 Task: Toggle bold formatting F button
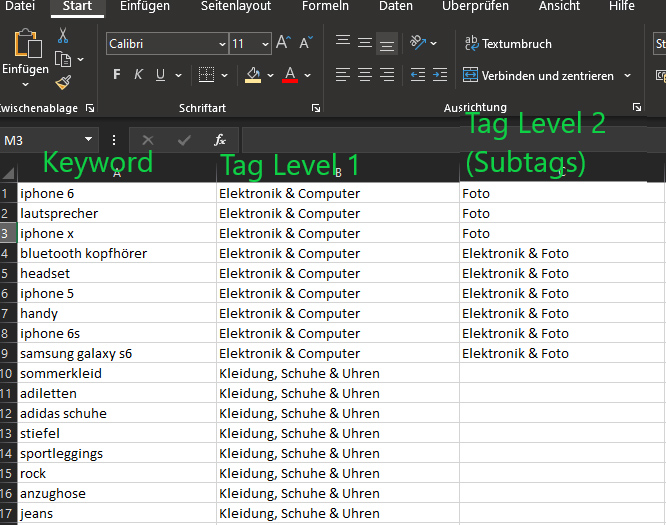click(x=117, y=75)
